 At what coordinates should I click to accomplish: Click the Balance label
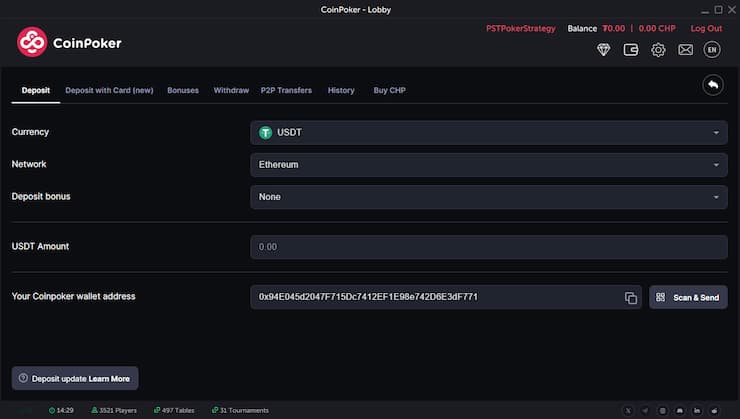coord(582,28)
